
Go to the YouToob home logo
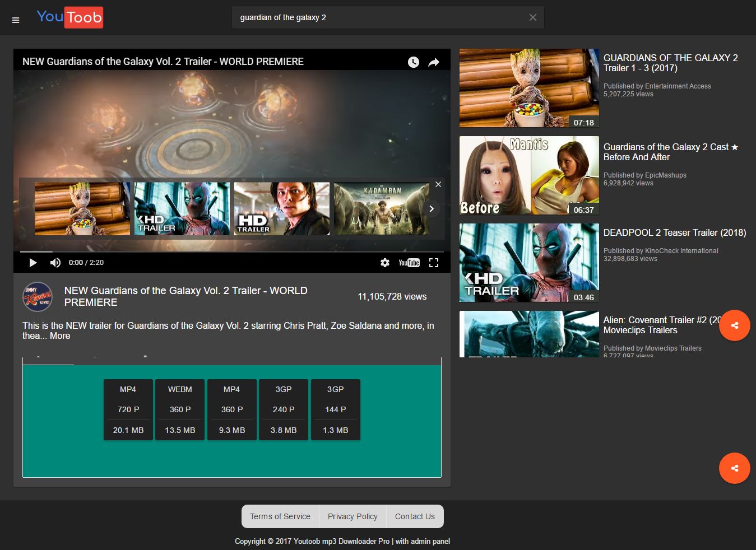(x=70, y=17)
